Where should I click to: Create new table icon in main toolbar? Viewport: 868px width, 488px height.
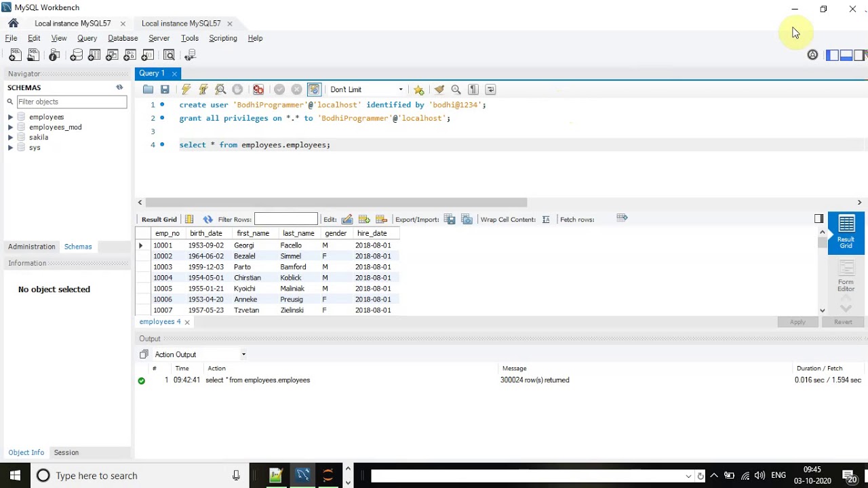pos(94,55)
